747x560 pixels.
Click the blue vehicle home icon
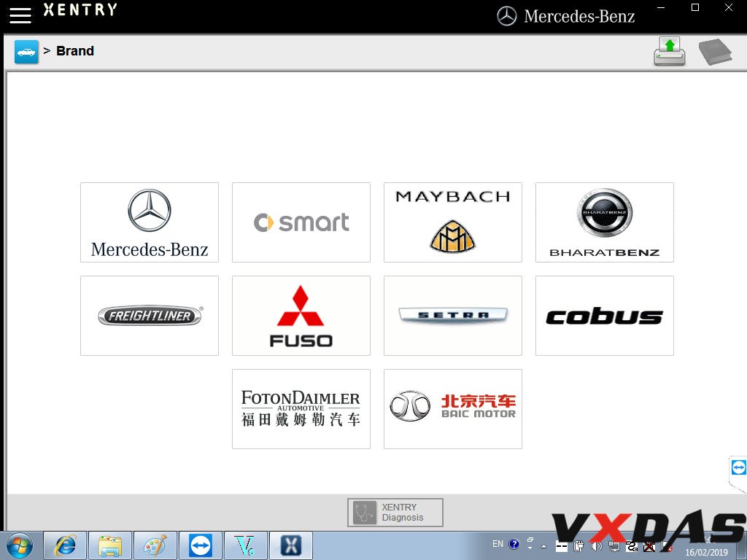click(x=26, y=52)
